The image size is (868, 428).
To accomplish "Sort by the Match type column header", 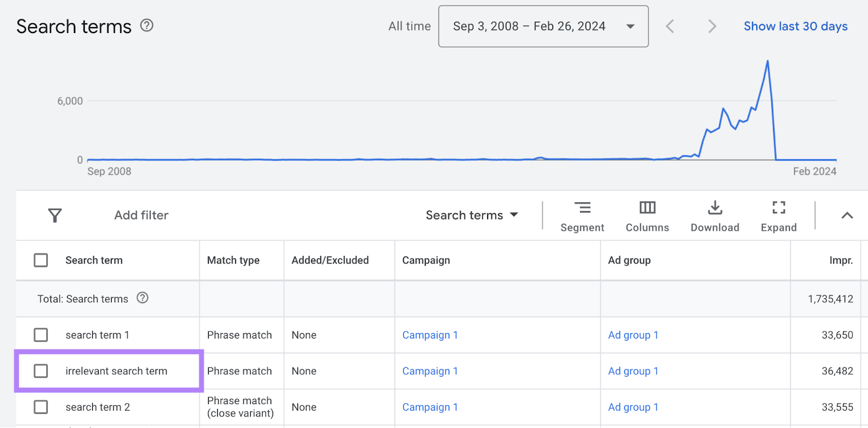I will 233,260.
